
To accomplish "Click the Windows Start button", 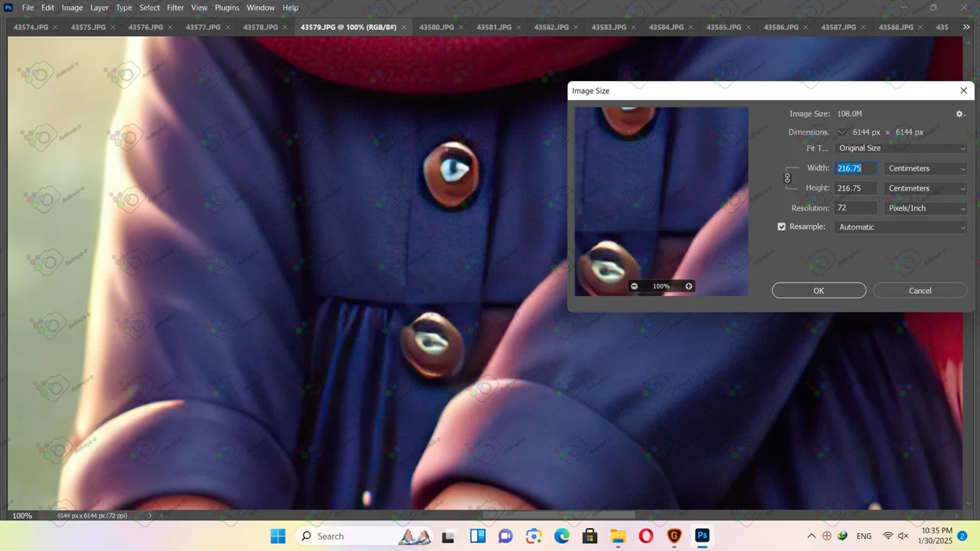I will pos(278,536).
